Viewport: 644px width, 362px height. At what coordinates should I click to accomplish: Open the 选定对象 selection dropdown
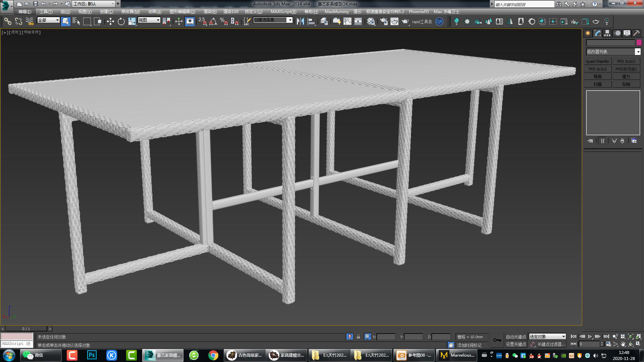click(547, 337)
